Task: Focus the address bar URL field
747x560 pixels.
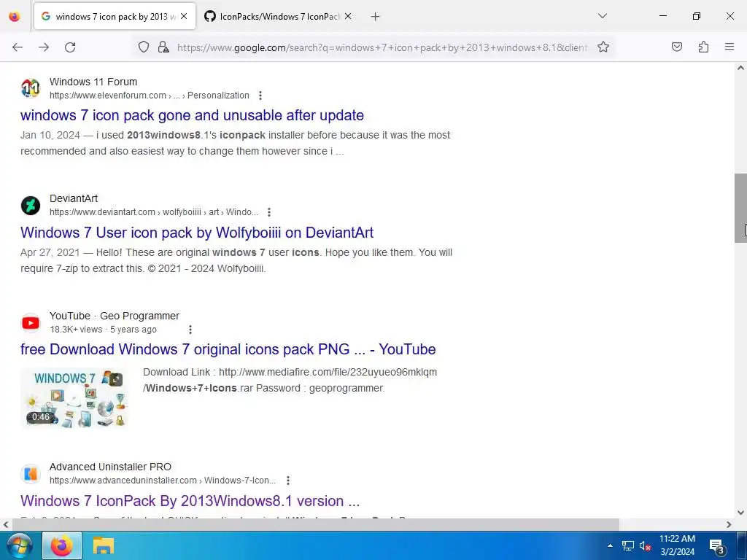Action: [382, 47]
